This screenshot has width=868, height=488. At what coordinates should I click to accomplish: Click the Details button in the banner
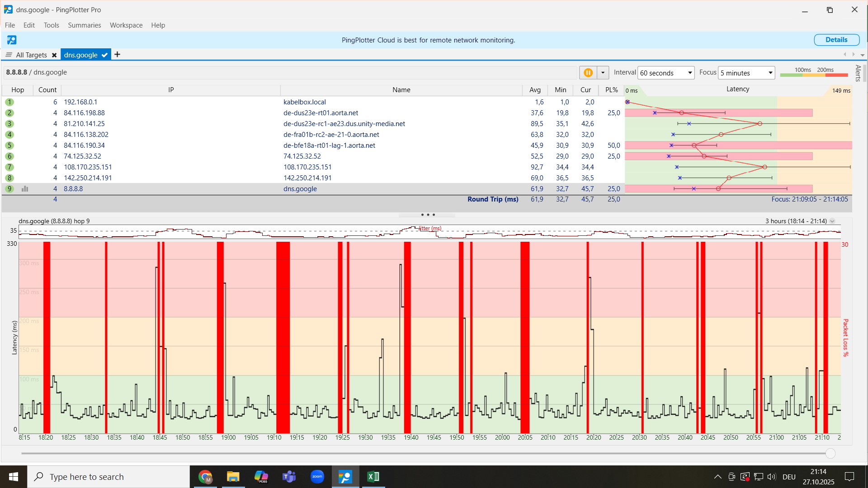pyautogui.click(x=836, y=40)
